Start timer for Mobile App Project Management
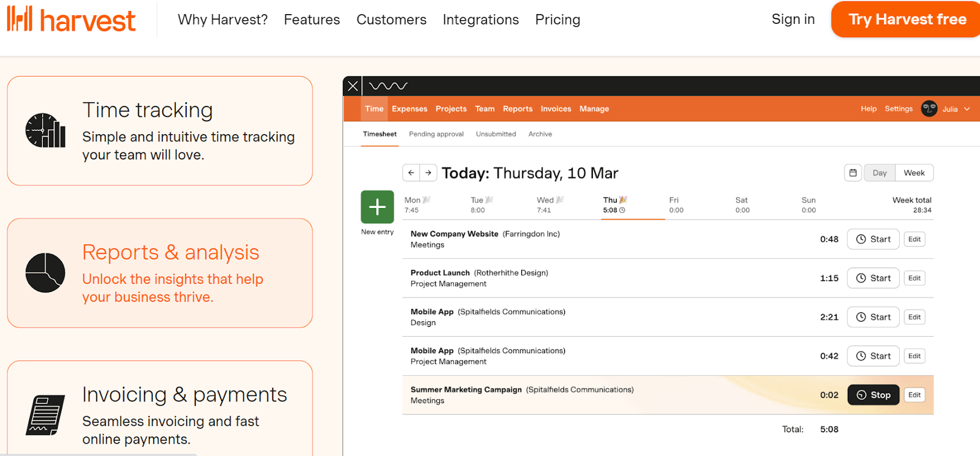This screenshot has height=456, width=980. click(x=873, y=356)
